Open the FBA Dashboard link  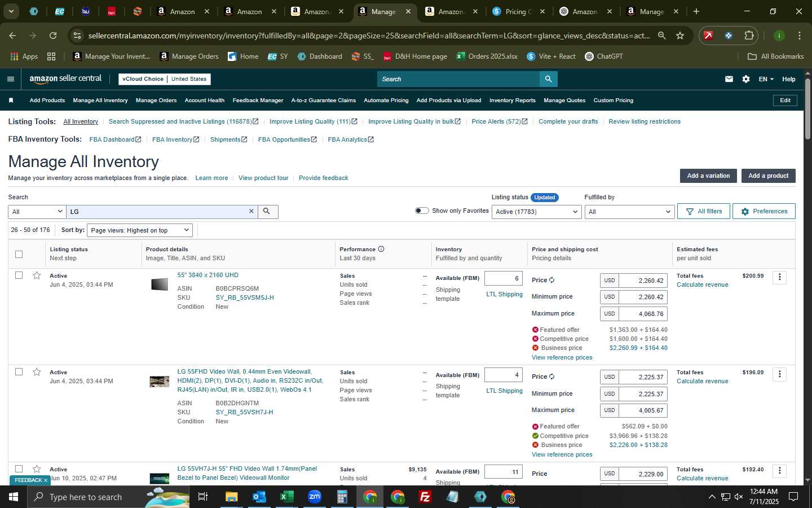pos(115,139)
